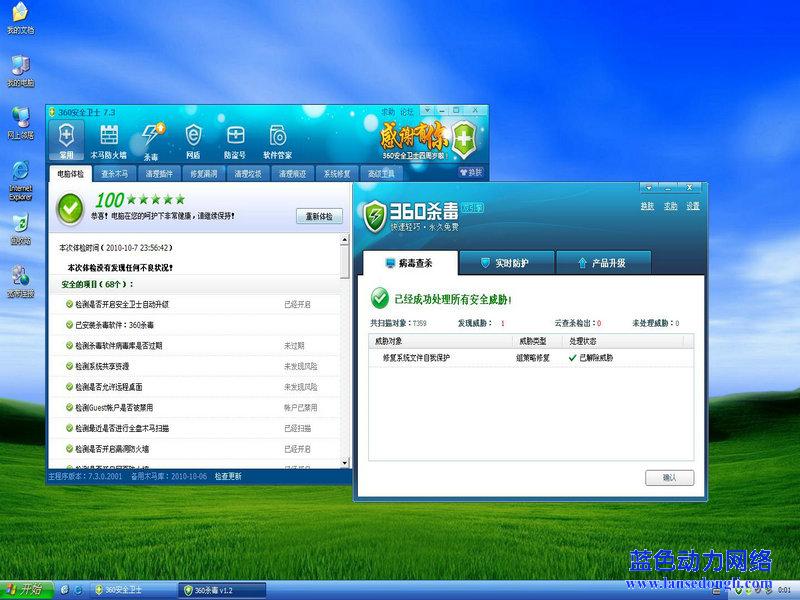The image size is (800, 600).
Task: Open 我的电脑 desktop icon
Action: point(20,70)
